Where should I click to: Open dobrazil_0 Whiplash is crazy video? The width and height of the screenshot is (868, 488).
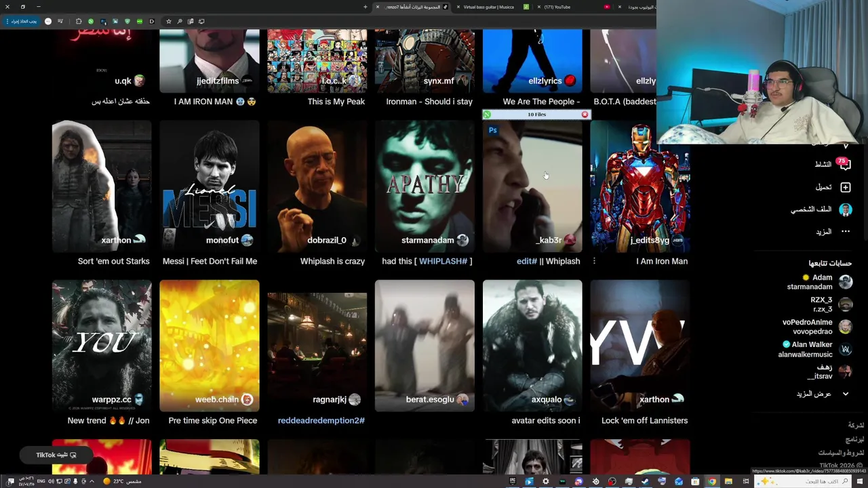click(317, 186)
